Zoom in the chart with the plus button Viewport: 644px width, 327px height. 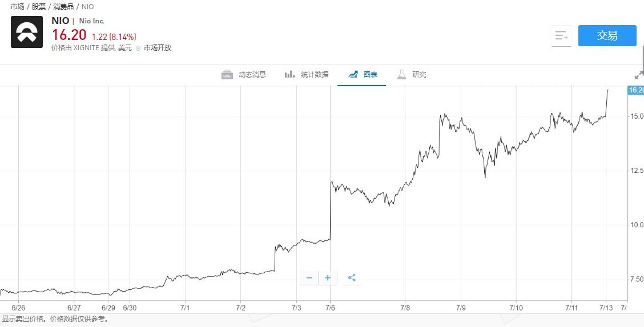[x=328, y=278]
